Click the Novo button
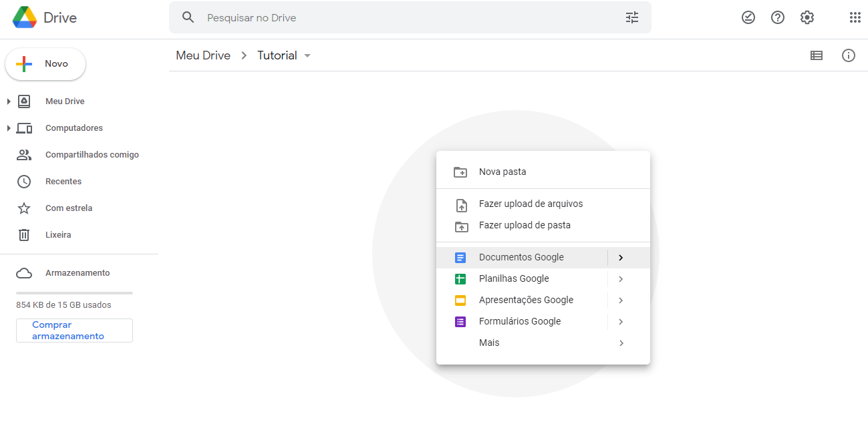 point(45,64)
